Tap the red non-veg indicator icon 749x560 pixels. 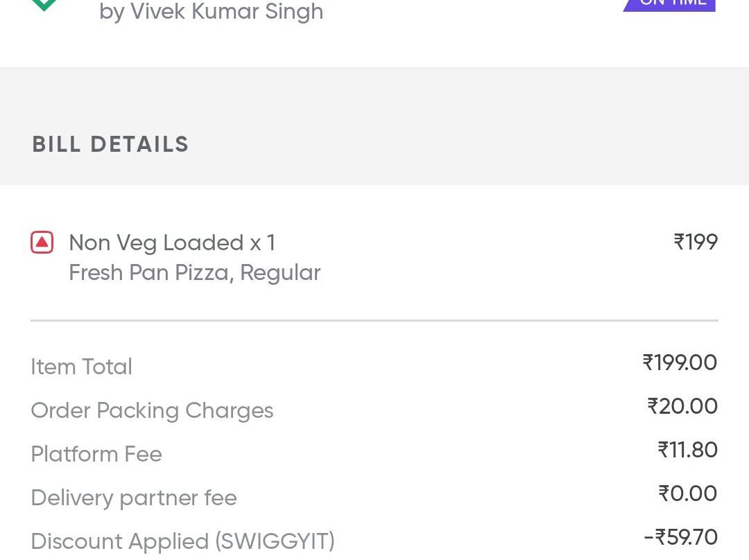[x=42, y=243]
